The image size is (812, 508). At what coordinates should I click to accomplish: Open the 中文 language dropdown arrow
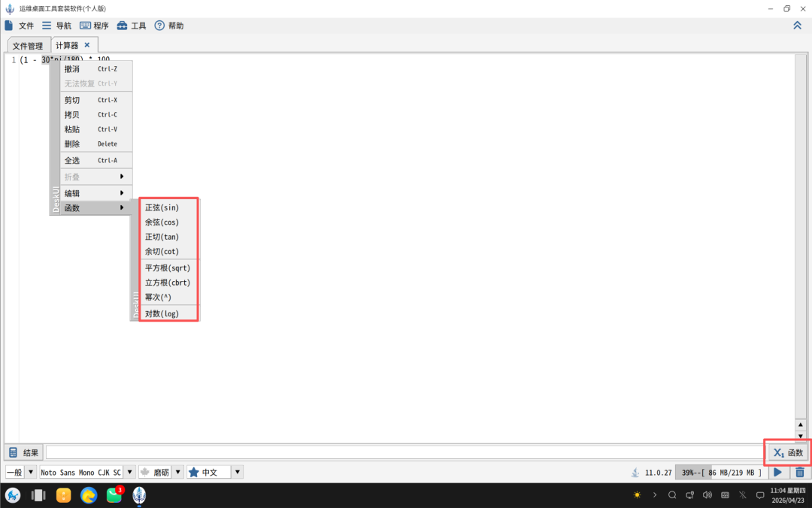[237, 472]
